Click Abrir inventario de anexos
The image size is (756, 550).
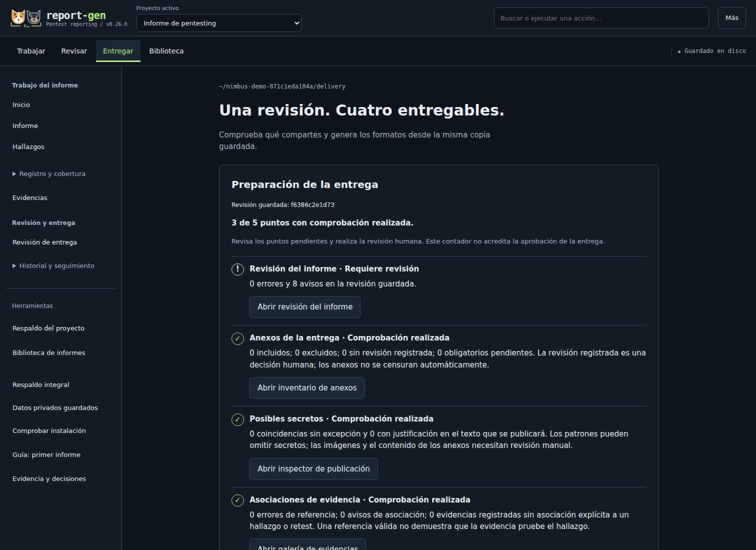pos(307,388)
